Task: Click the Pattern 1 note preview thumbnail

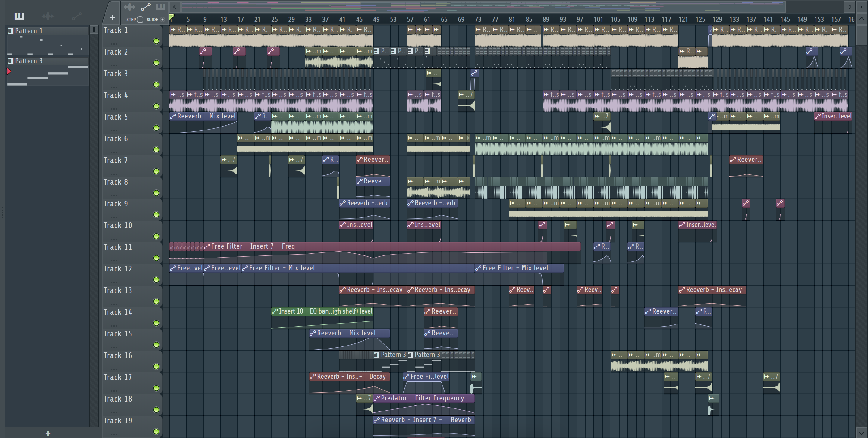Action: click(48, 45)
